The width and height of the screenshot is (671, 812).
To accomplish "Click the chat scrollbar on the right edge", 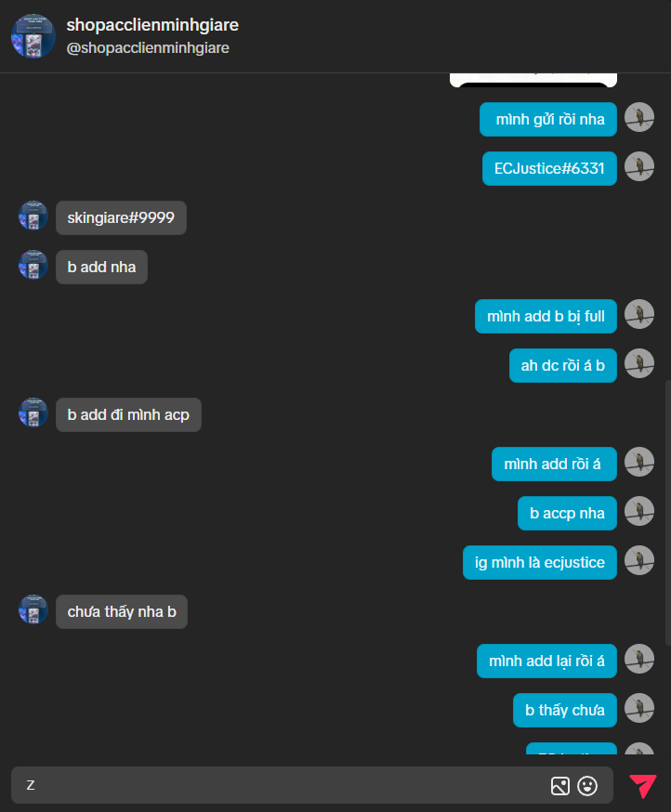I will [x=667, y=513].
